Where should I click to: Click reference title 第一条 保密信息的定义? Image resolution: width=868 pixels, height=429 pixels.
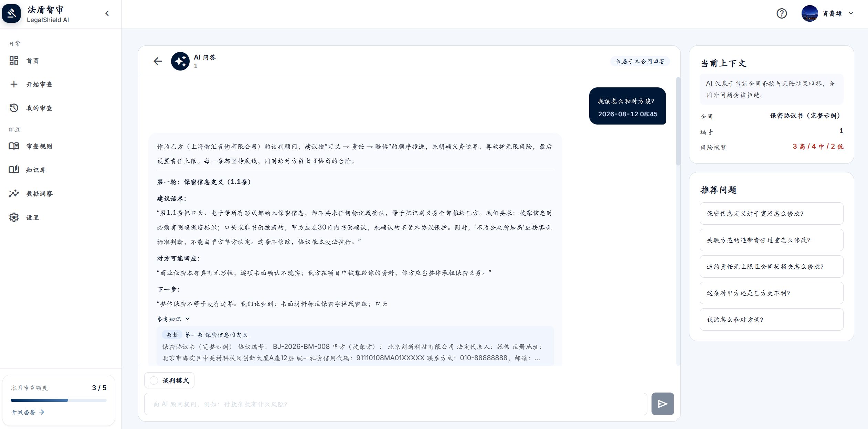tap(216, 335)
